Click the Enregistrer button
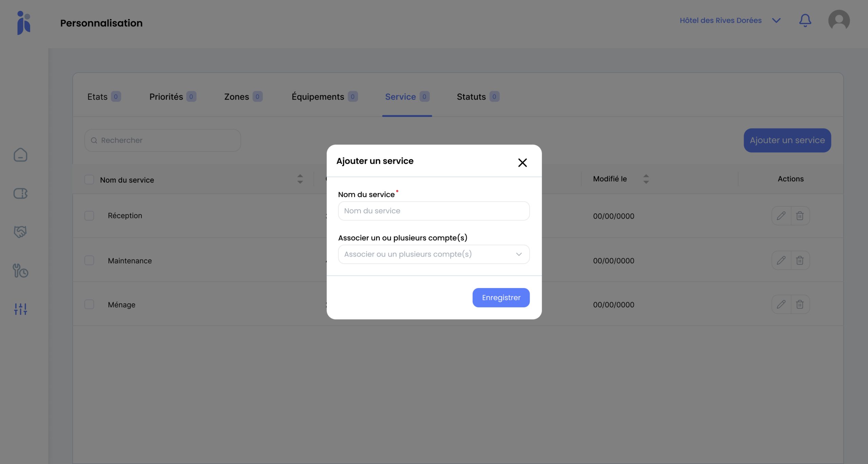 pos(501,298)
